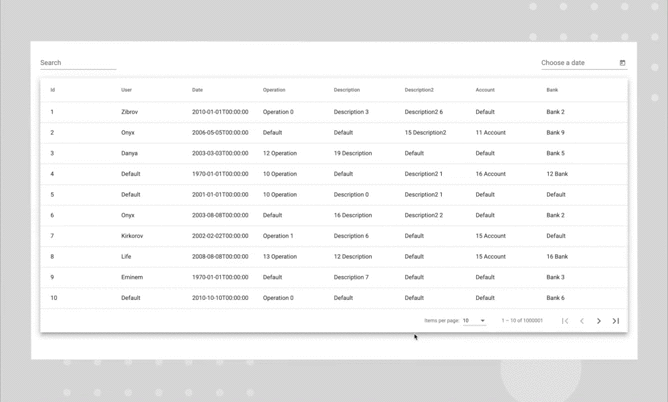Click the 'Description2 6' cell

(x=423, y=112)
